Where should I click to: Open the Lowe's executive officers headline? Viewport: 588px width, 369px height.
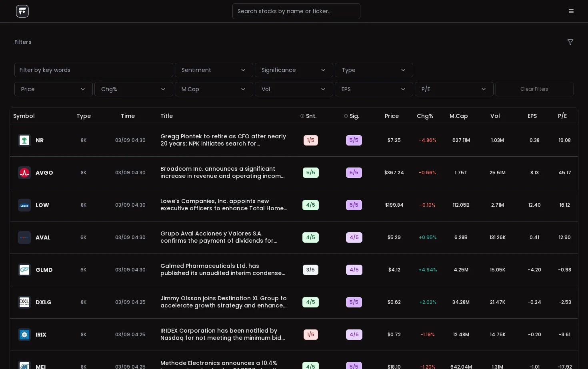coord(224,205)
